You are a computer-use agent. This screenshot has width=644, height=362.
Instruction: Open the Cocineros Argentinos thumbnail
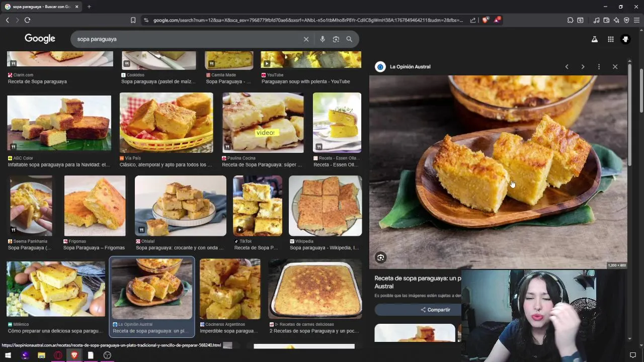[x=230, y=289]
